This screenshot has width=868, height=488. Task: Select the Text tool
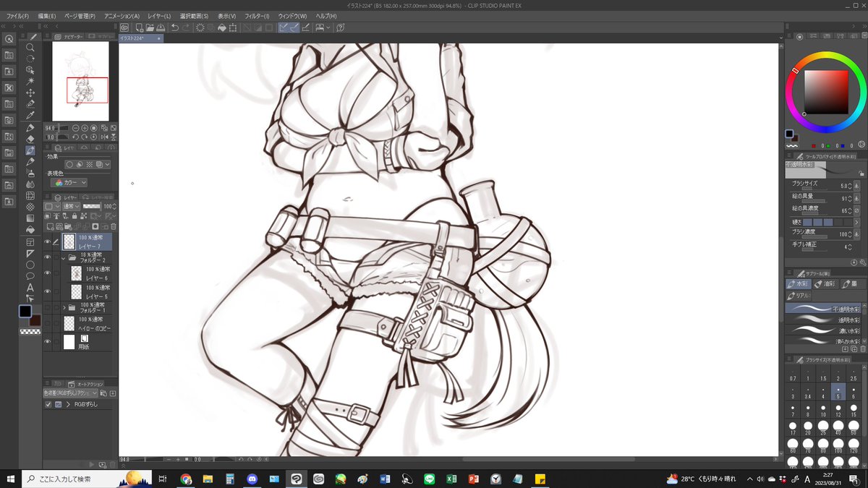pos(30,288)
